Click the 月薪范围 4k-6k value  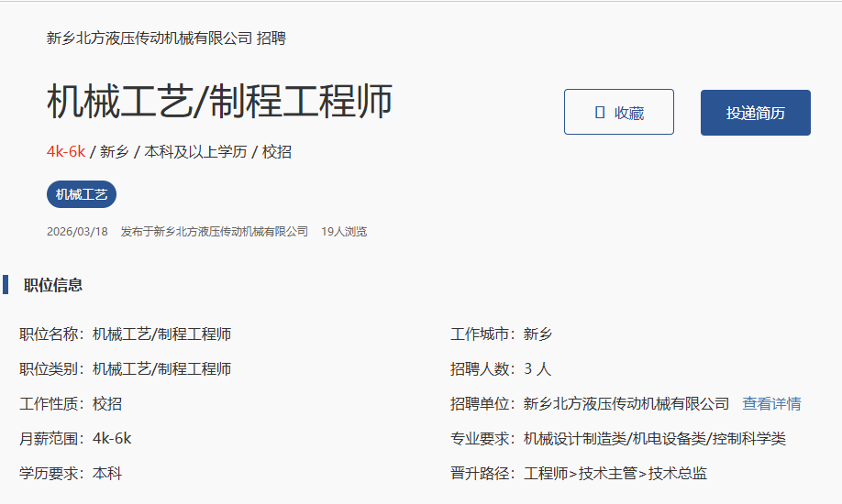112,439
